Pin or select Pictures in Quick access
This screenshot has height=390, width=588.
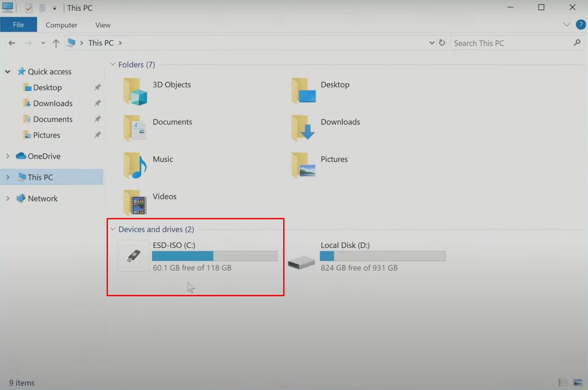[x=46, y=135]
